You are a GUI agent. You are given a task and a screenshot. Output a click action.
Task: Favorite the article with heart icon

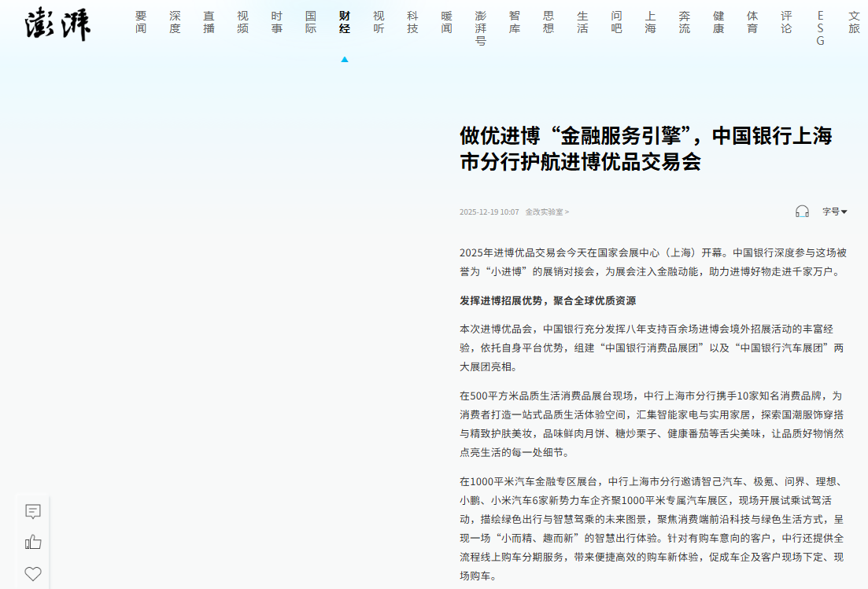click(33, 574)
